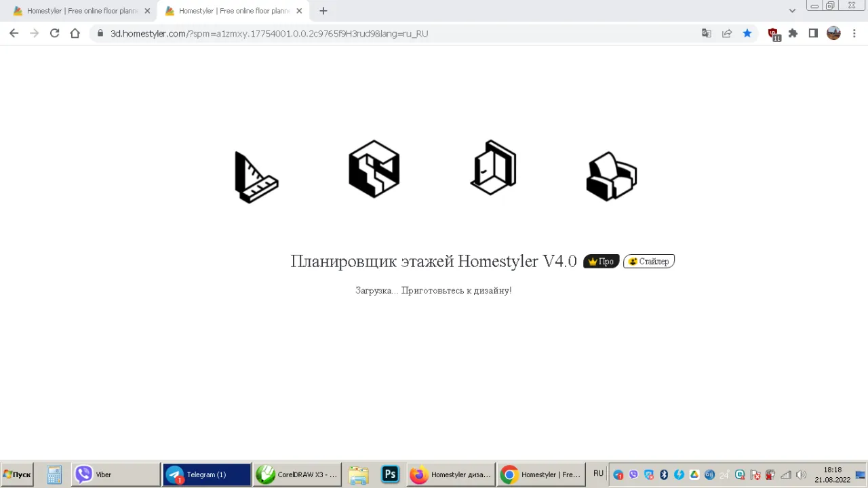868x488 pixels.
Task: Open Telegram (1) taskbar window
Action: pos(207,474)
